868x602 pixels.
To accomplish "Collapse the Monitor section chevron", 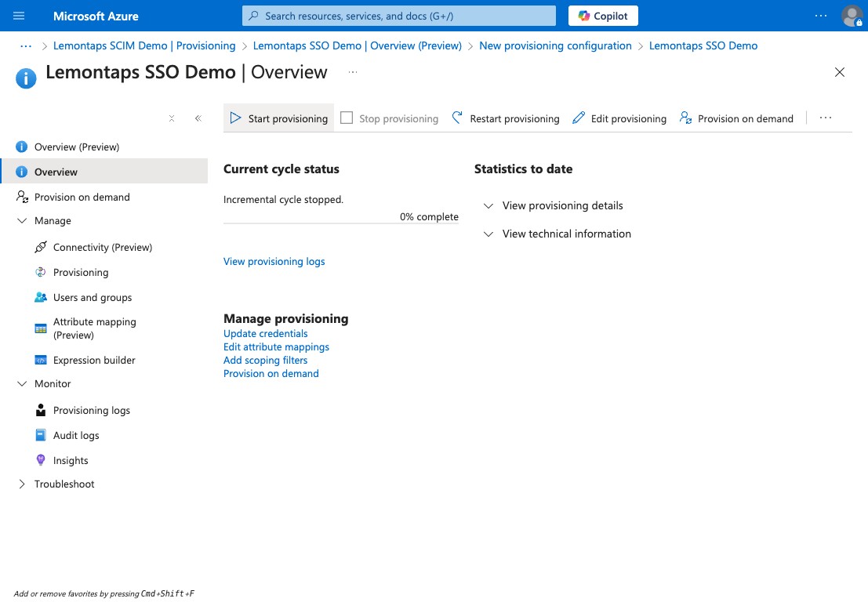I will coord(22,383).
